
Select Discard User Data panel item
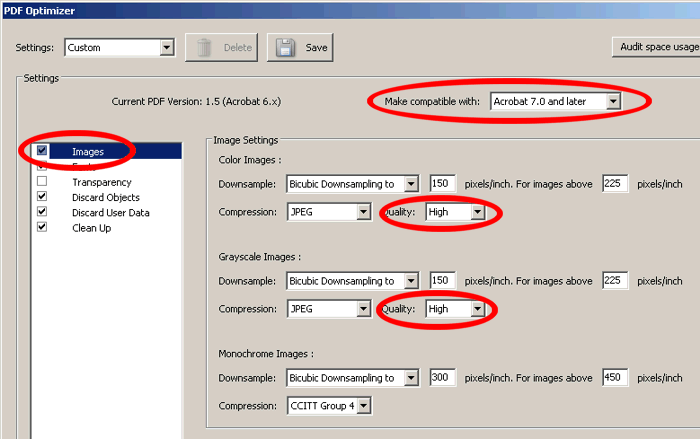coord(110,212)
